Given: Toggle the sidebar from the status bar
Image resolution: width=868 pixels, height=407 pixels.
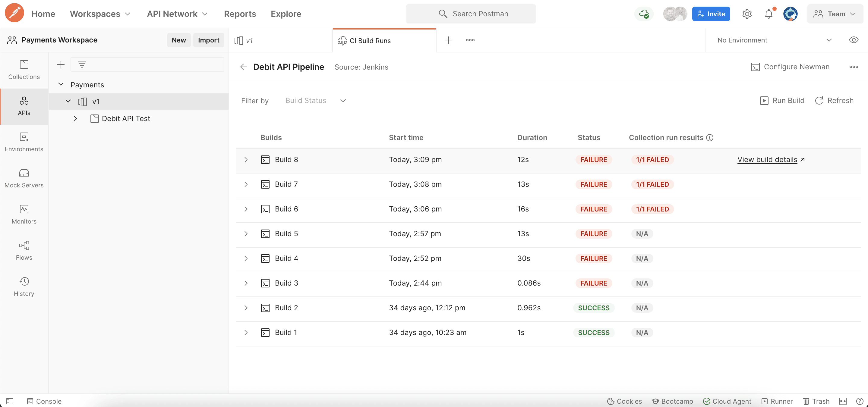Looking at the screenshot, I should point(10,401).
